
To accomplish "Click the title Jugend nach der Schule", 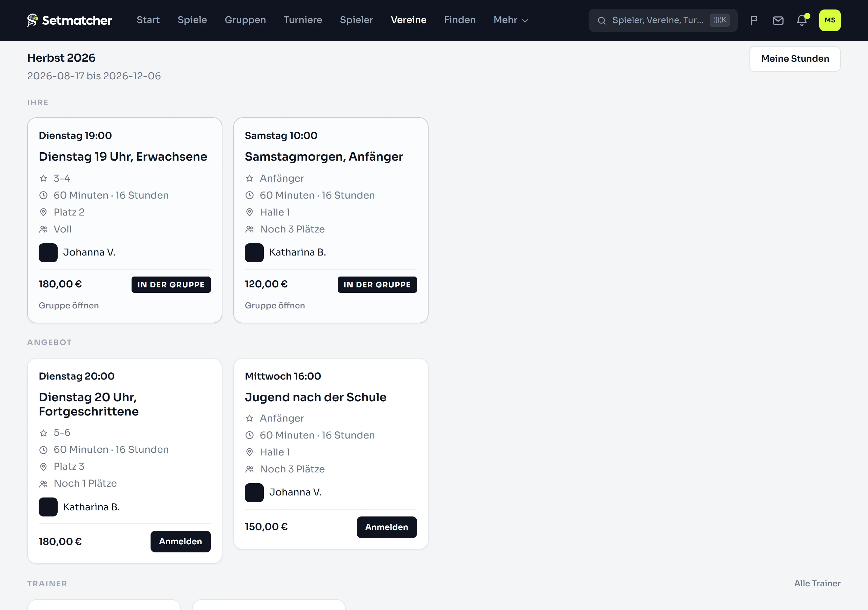I will coord(316,397).
